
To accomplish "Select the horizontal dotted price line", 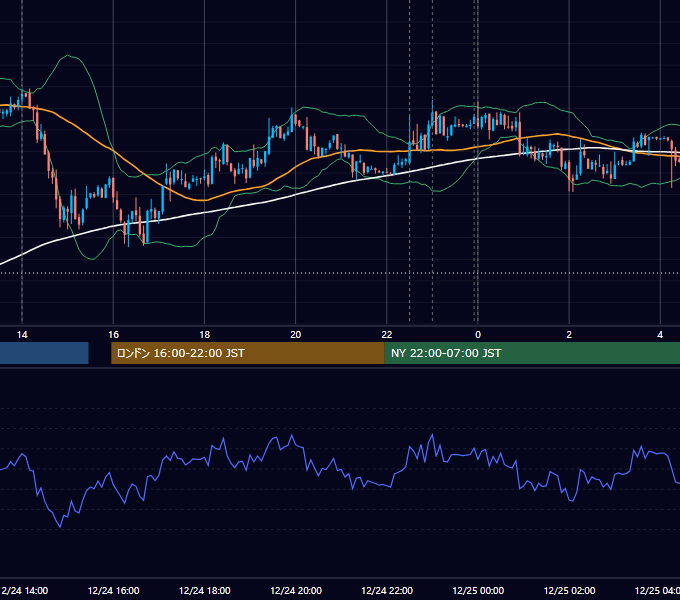I will tap(340, 273).
